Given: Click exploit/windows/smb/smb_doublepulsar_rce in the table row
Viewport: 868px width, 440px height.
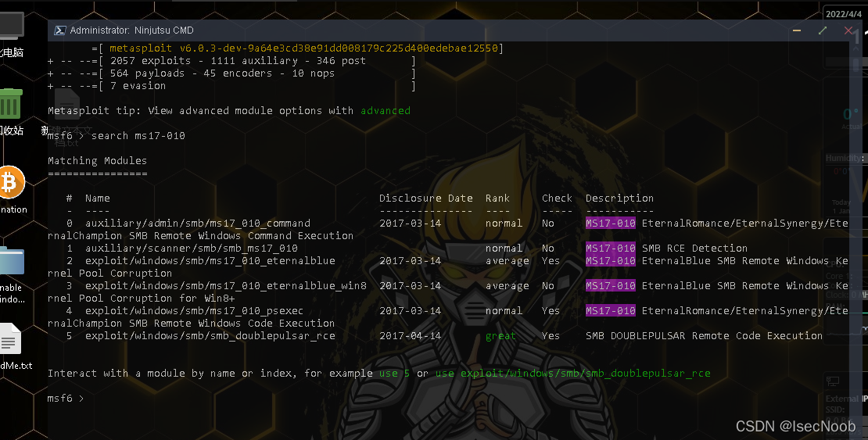Looking at the screenshot, I should click(x=210, y=336).
